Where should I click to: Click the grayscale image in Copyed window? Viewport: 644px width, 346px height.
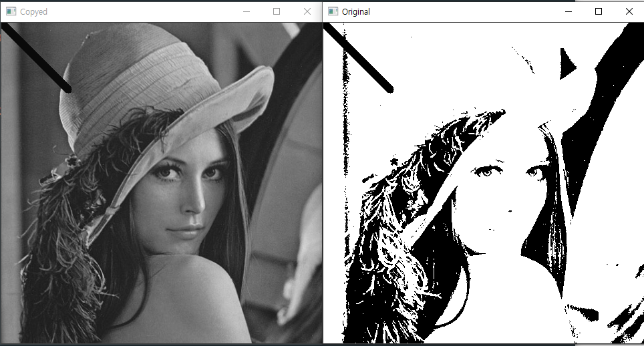click(162, 182)
